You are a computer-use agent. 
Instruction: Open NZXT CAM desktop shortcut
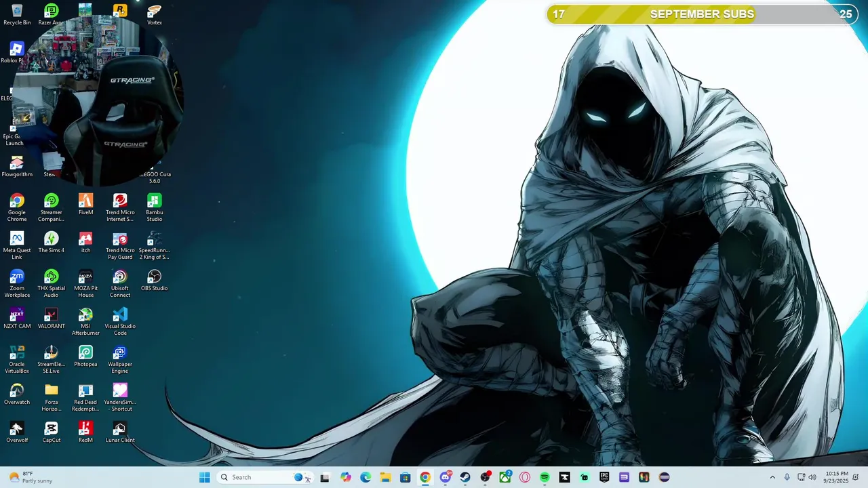pos(17,318)
